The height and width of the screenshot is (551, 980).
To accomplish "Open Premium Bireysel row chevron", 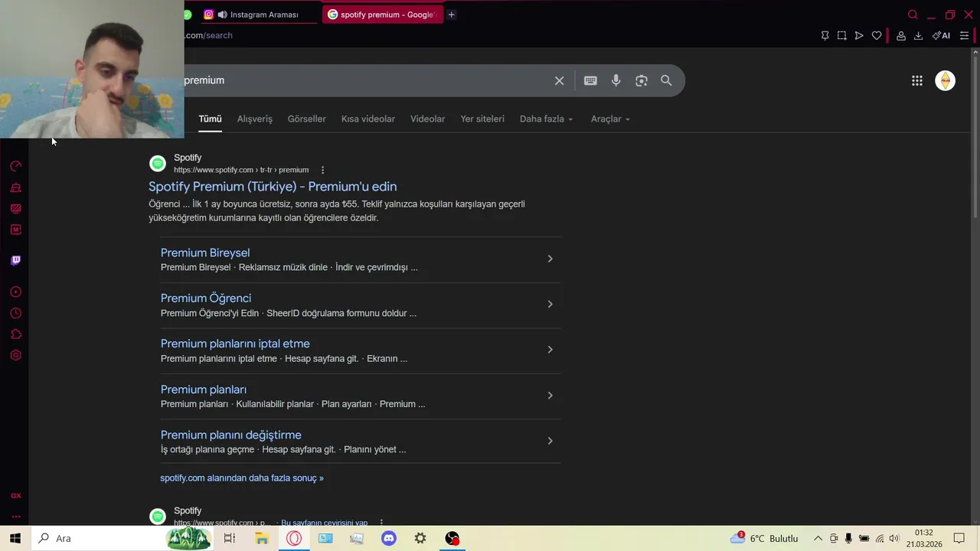I will point(550,259).
